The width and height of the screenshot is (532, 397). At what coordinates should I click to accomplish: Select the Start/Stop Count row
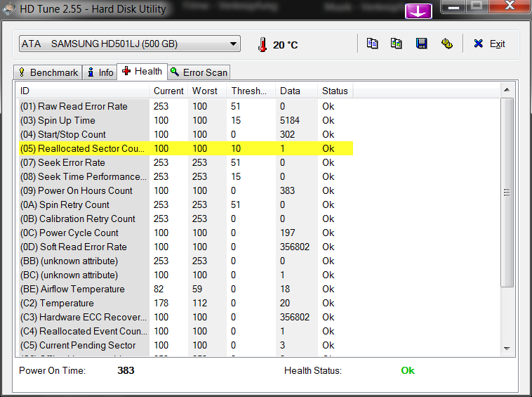pyautogui.click(x=185, y=134)
